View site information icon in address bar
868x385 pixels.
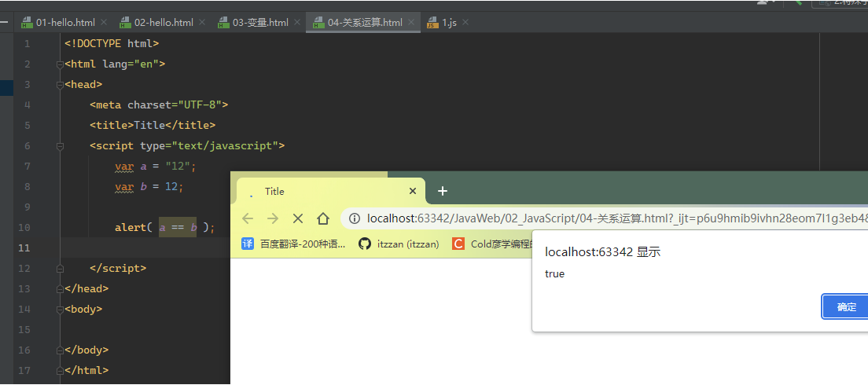pos(355,218)
